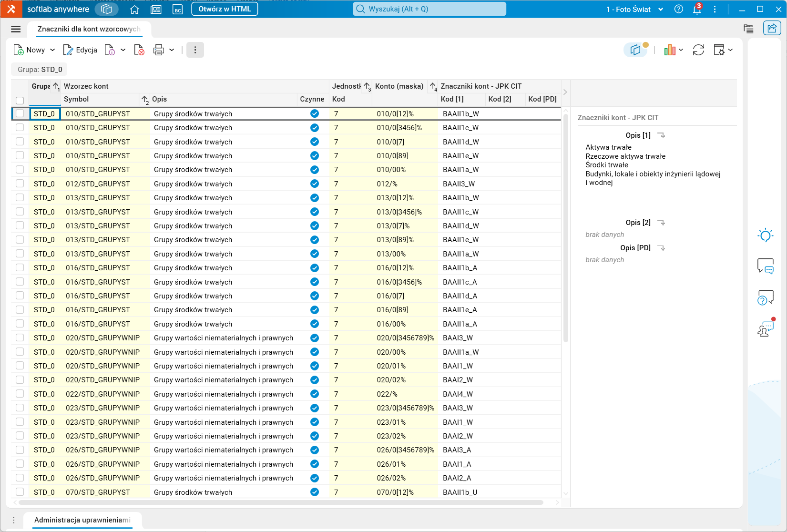Image resolution: width=787 pixels, height=532 pixels.
Task: Refresh the table data
Action: click(x=698, y=50)
